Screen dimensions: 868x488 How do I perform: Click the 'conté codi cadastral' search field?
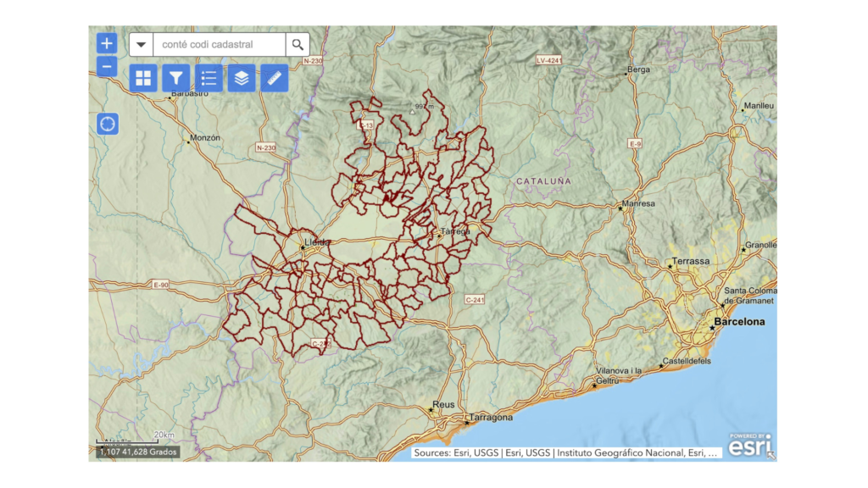[x=219, y=45]
